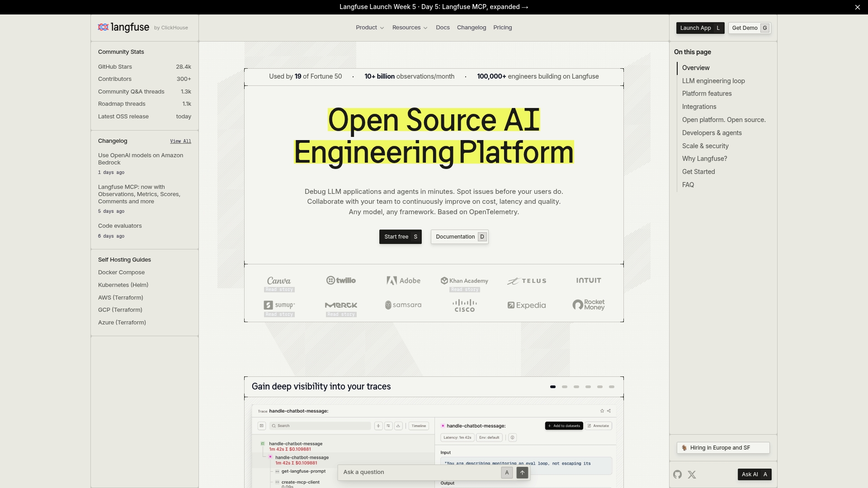Click the Twilio logo
Image resolution: width=868 pixels, height=488 pixels.
(341, 281)
